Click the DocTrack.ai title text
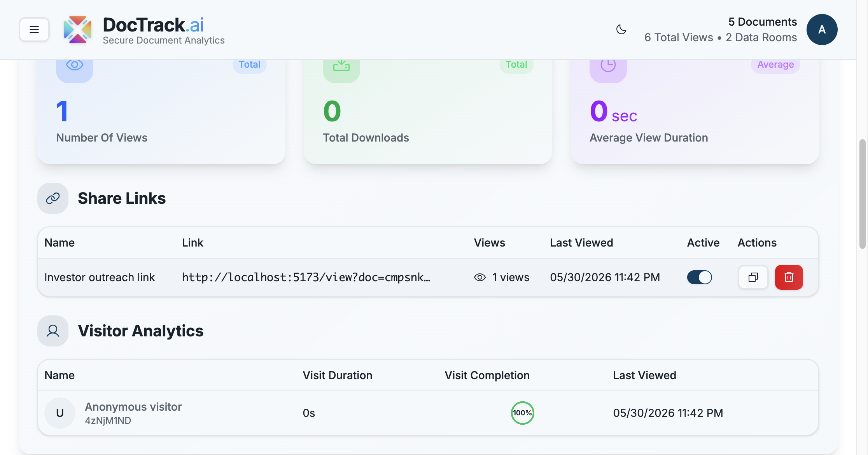This screenshot has height=455, width=868. click(153, 25)
